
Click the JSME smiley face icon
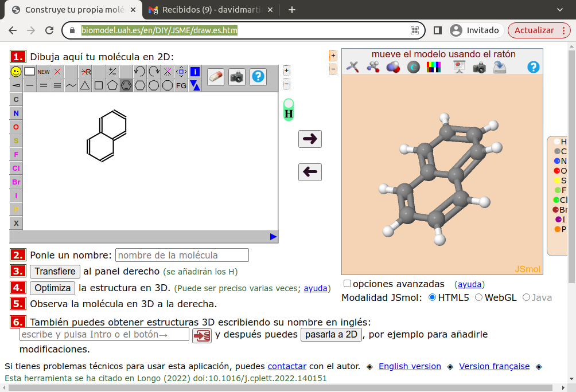(x=16, y=72)
